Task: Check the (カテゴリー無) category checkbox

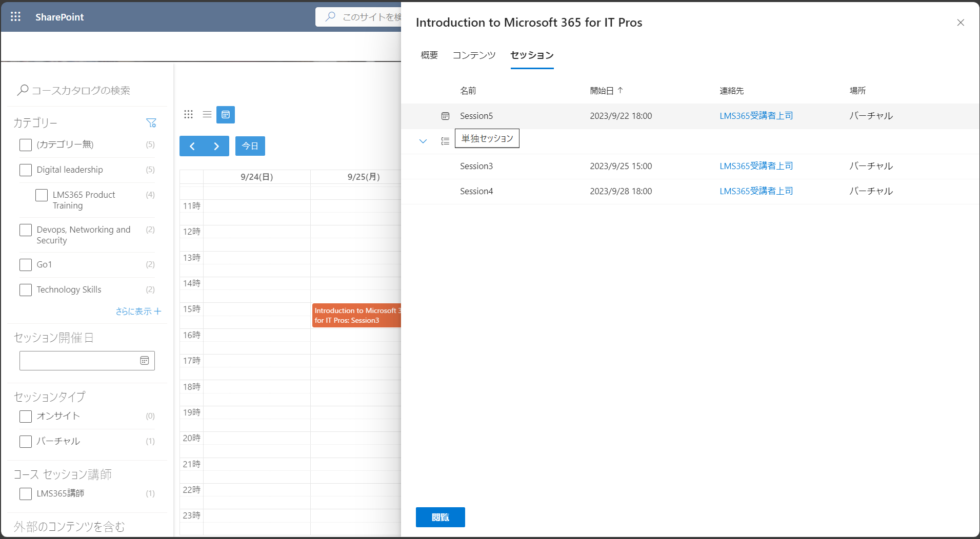Action: click(26, 145)
